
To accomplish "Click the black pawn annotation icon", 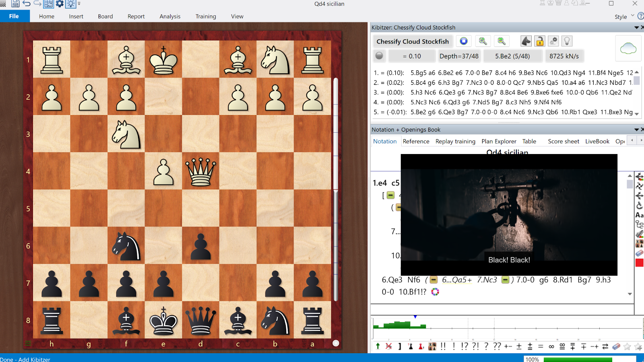I will tap(411, 346).
